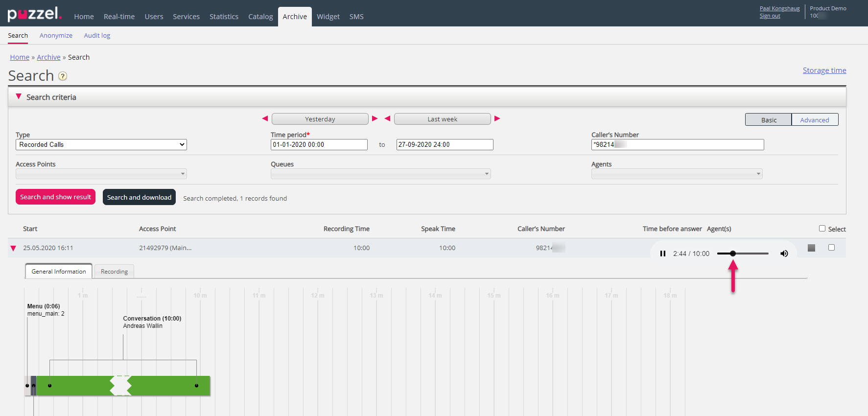
Task: Pause the recording playback
Action: (x=662, y=254)
